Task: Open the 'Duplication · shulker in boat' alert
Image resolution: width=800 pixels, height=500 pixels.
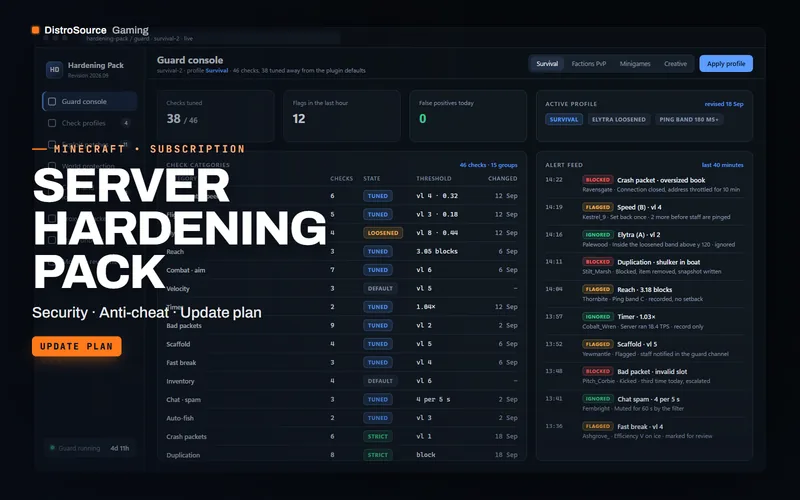Action: (644, 266)
